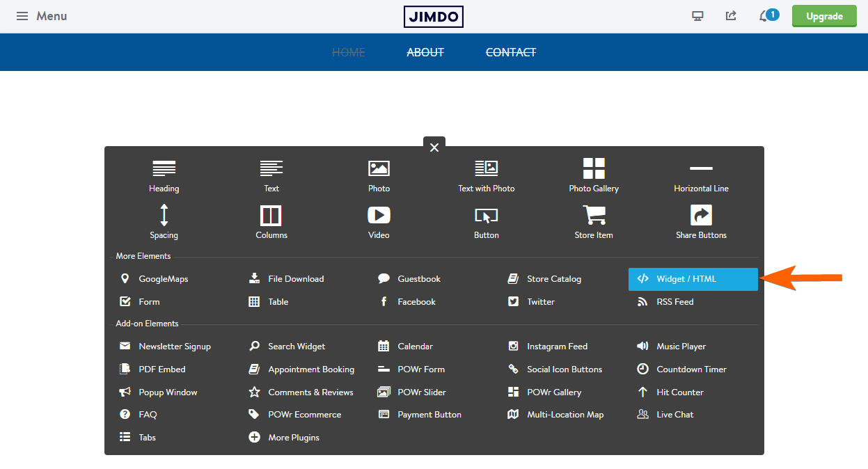Add a Photo element

coord(379,176)
